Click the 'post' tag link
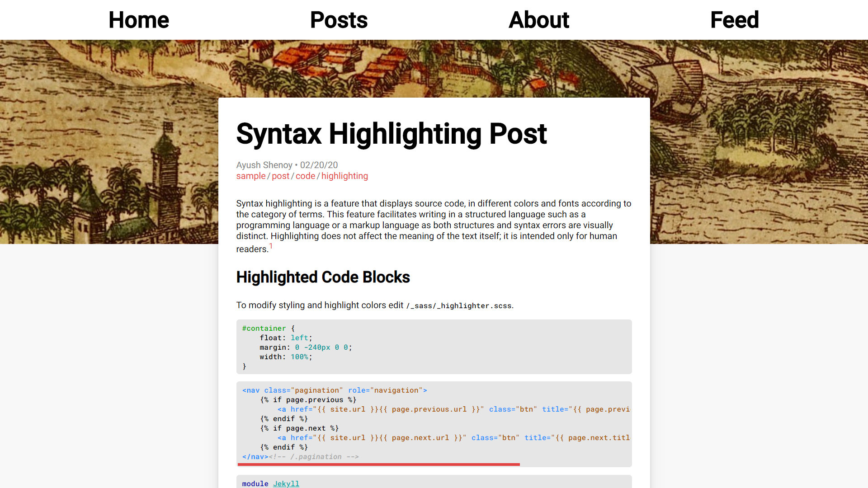This screenshot has height=488, width=868. click(280, 176)
